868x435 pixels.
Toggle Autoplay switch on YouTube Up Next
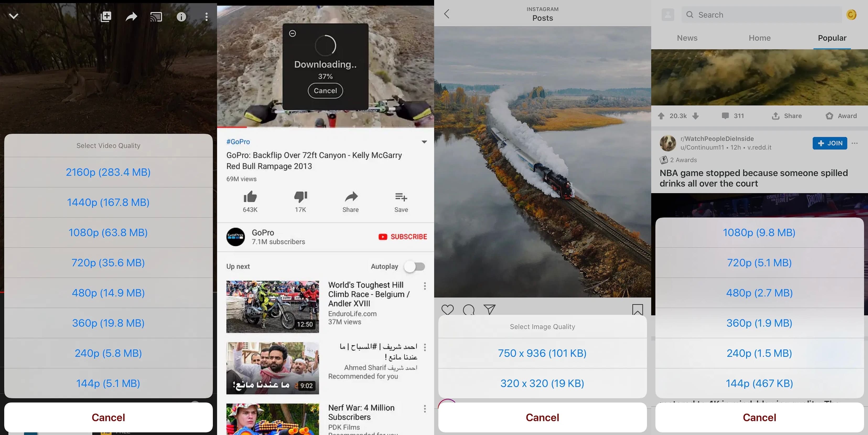coord(416,266)
